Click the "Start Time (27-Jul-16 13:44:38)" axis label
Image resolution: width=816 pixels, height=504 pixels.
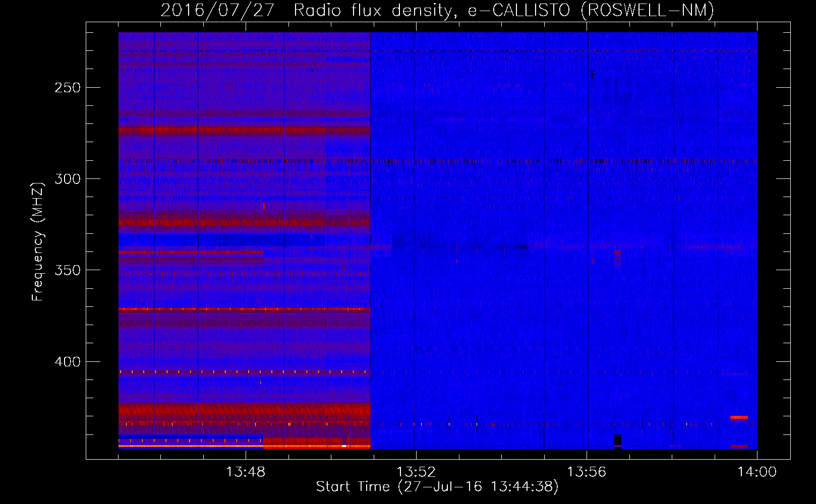tap(437, 487)
